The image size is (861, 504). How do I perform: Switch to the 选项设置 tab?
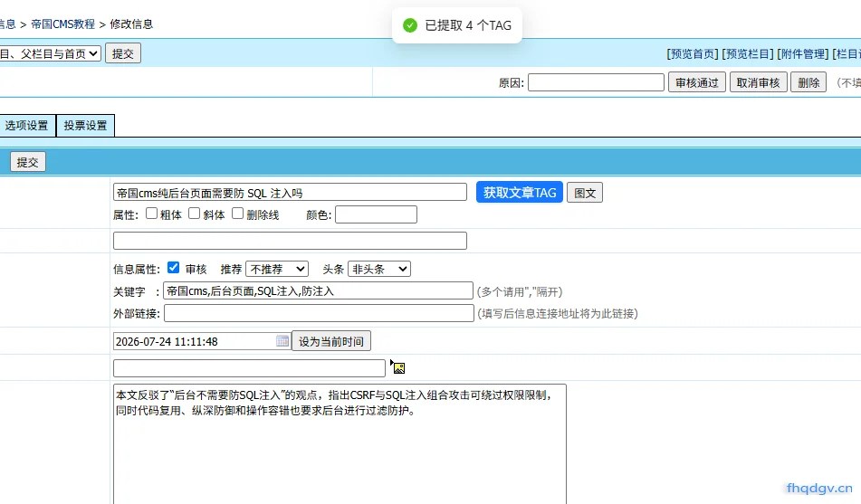pos(27,125)
